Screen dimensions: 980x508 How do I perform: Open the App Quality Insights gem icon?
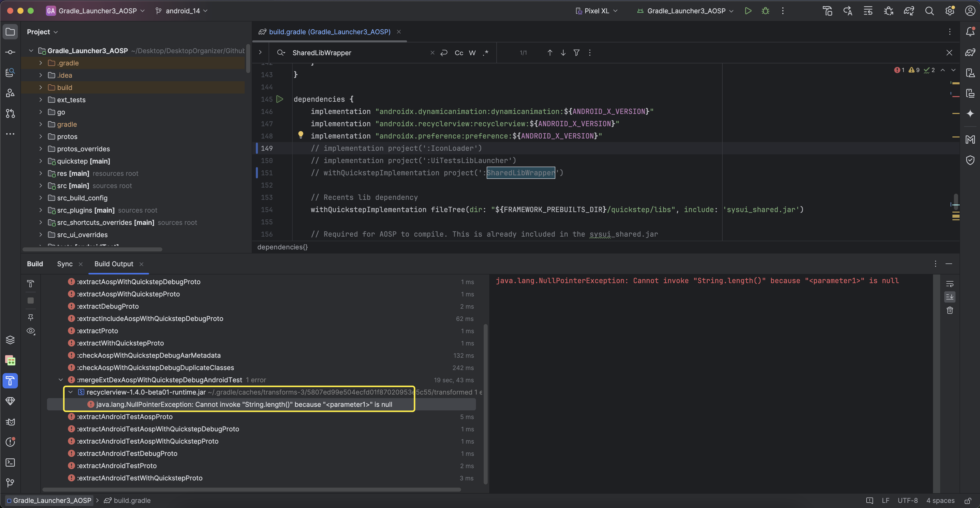(x=10, y=401)
